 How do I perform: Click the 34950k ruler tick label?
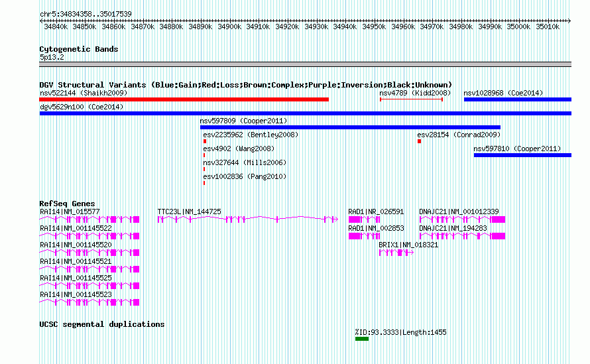(374, 27)
